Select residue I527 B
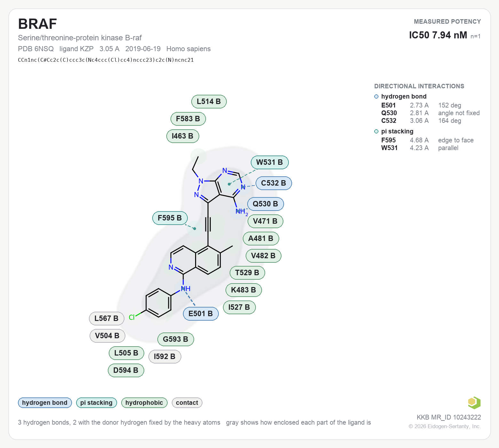 pyautogui.click(x=239, y=308)
